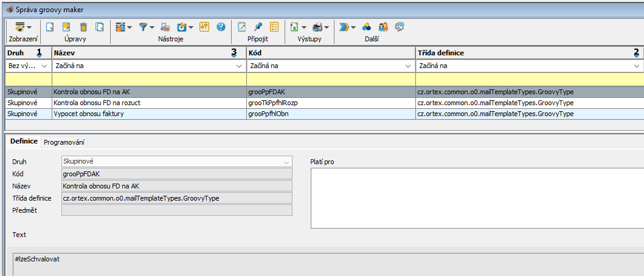This screenshot has height=276, width=644.
Task: Click the printer icon in Výstupy
Action: point(317,27)
